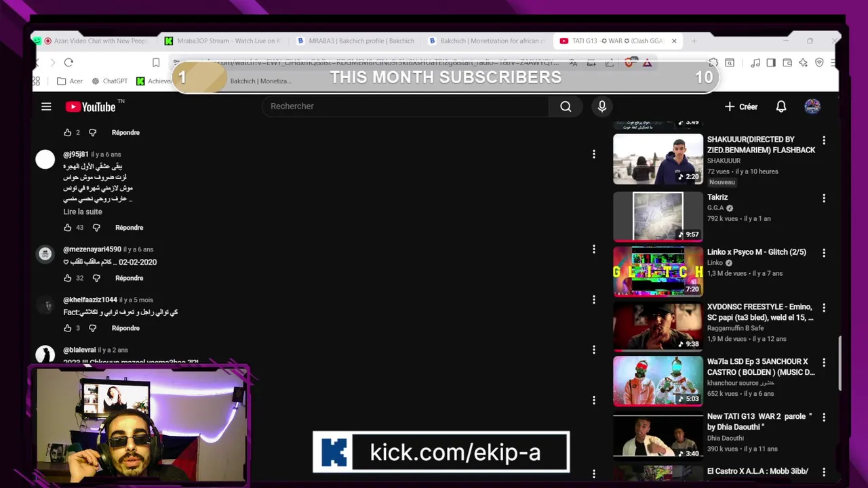Open the VPN shield icon in toolbar
The width and height of the screenshot is (868, 488).
(x=819, y=62)
